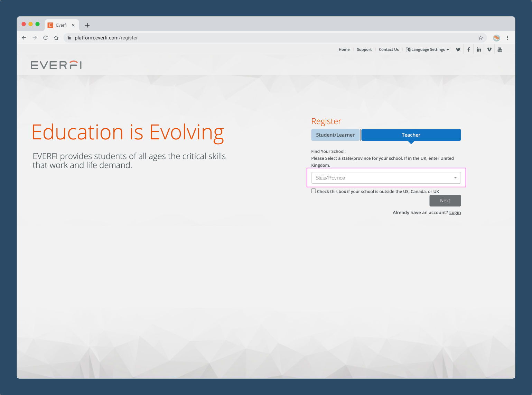The height and width of the screenshot is (395, 532).
Task: Go back to previous page
Action: [24, 38]
